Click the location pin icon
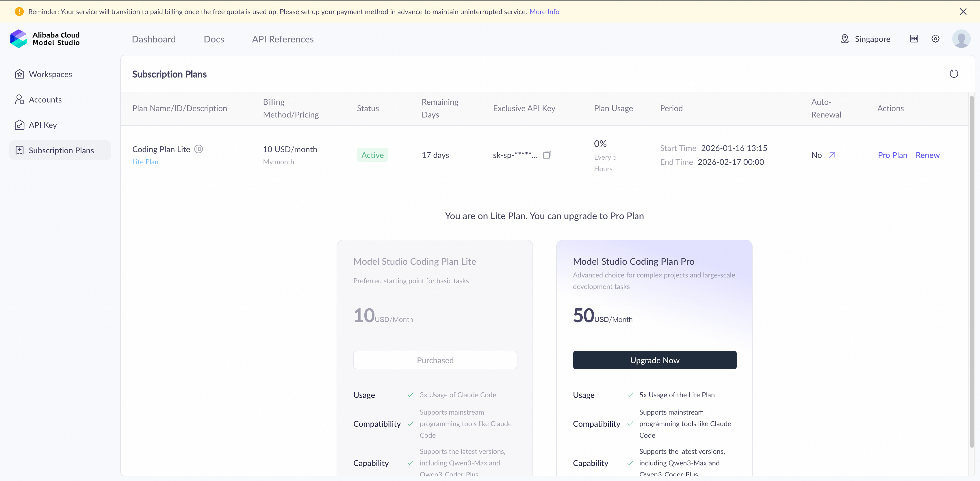980x481 pixels. (844, 39)
